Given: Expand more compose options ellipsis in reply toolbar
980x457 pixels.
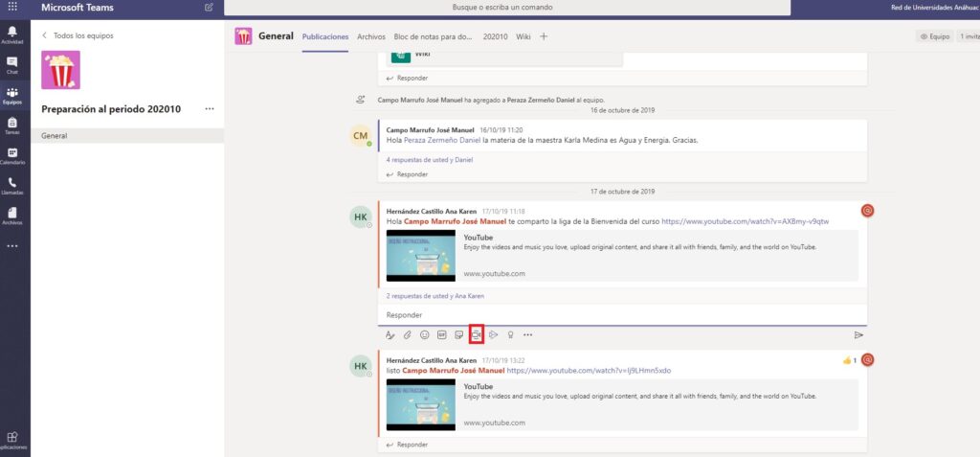Looking at the screenshot, I should tap(527, 334).
